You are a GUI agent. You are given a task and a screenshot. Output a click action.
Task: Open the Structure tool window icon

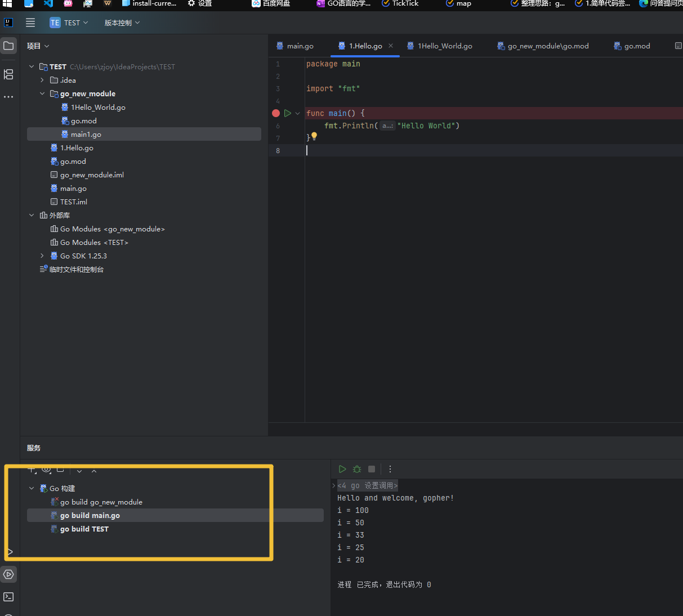[x=8, y=74]
